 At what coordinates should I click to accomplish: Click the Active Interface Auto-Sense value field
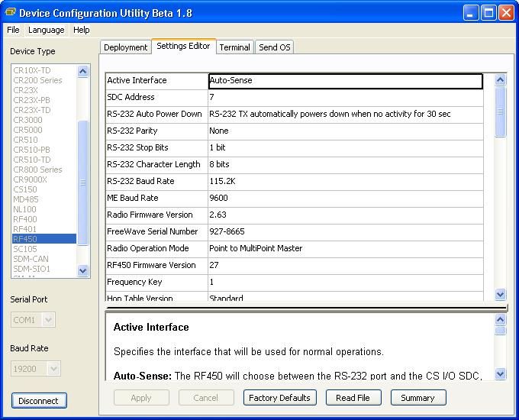tap(345, 81)
